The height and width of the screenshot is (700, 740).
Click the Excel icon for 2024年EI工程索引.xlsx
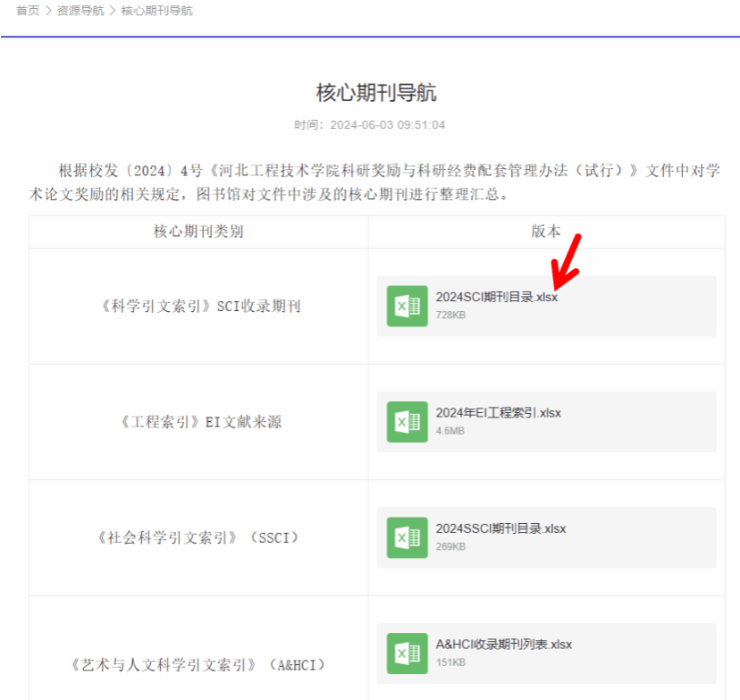click(x=408, y=422)
